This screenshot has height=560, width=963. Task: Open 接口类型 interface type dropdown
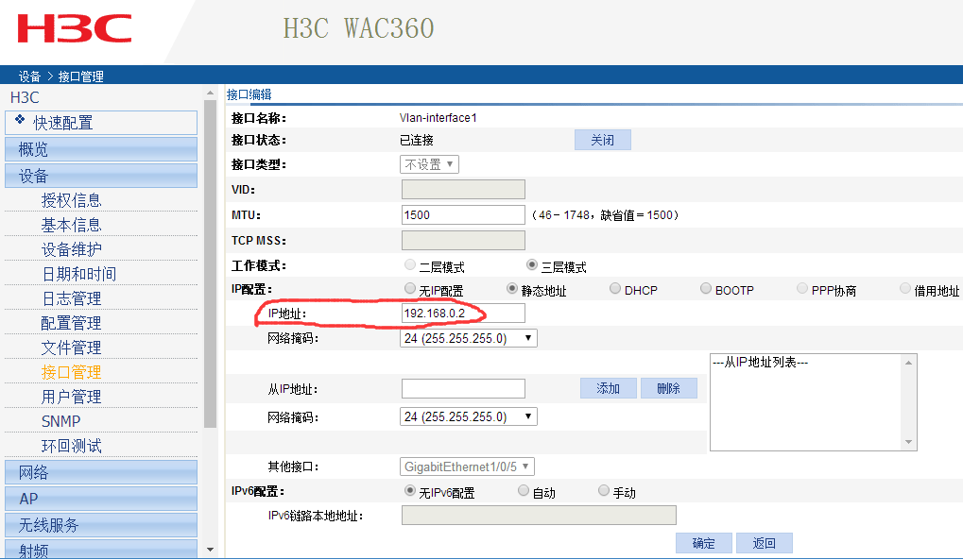click(x=429, y=164)
